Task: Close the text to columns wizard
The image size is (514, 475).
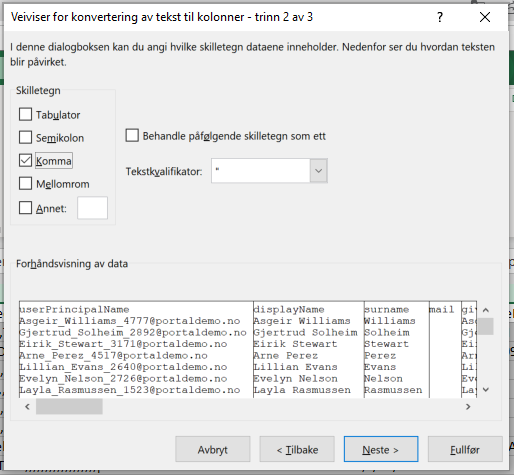Action: click(485, 17)
